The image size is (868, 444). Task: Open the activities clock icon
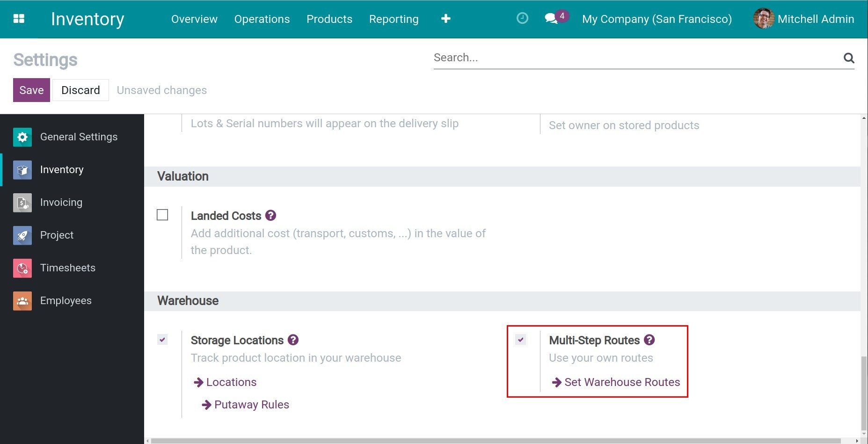click(522, 18)
